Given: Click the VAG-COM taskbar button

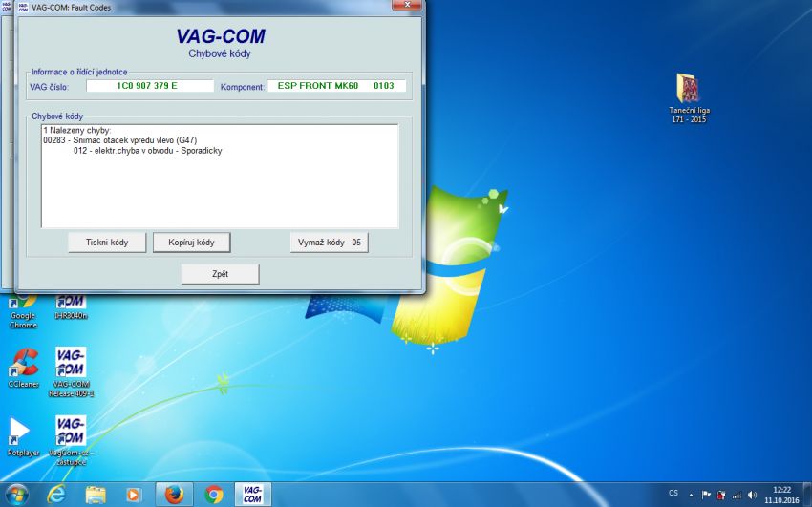Looking at the screenshot, I should (x=252, y=494).
